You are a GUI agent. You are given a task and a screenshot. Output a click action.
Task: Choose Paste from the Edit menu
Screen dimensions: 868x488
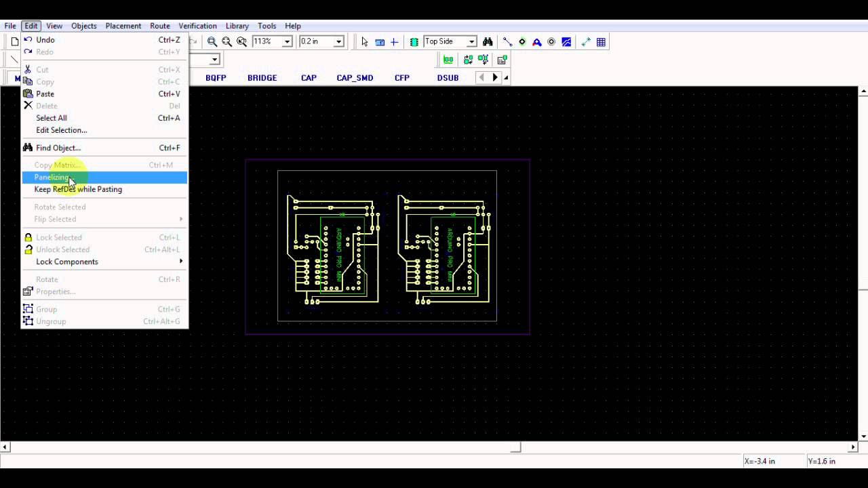click(x=104, y=94)
